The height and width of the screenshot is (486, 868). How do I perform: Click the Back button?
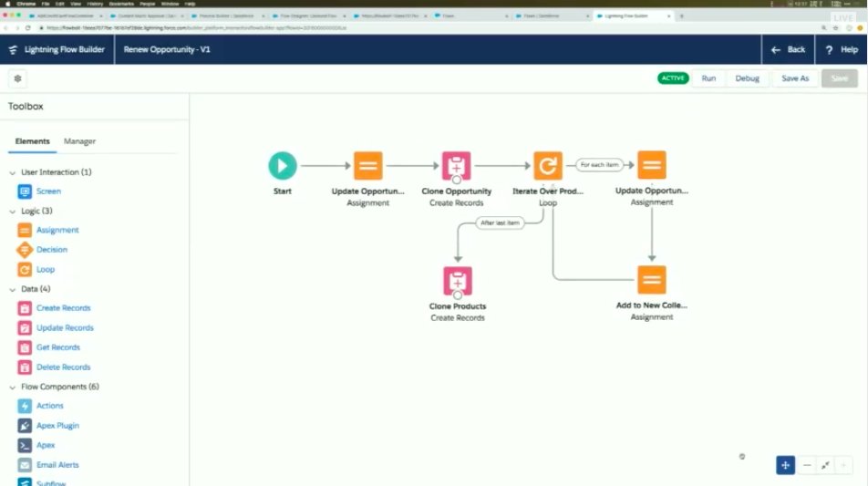[789, 50]
